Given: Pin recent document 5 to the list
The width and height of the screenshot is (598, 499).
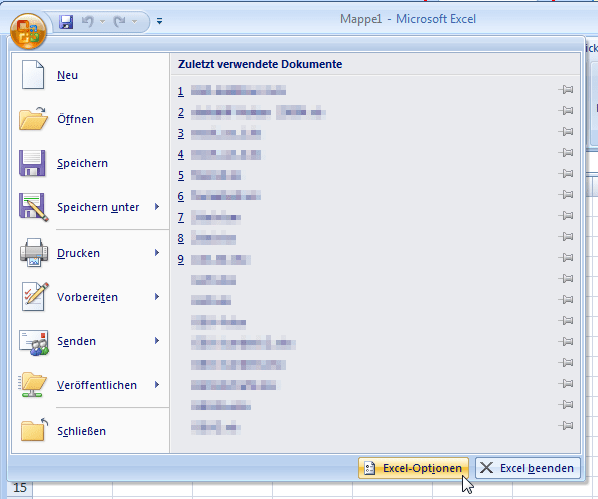Looking at the screenshot, I should pyautogui.click(x=566, y=174).
